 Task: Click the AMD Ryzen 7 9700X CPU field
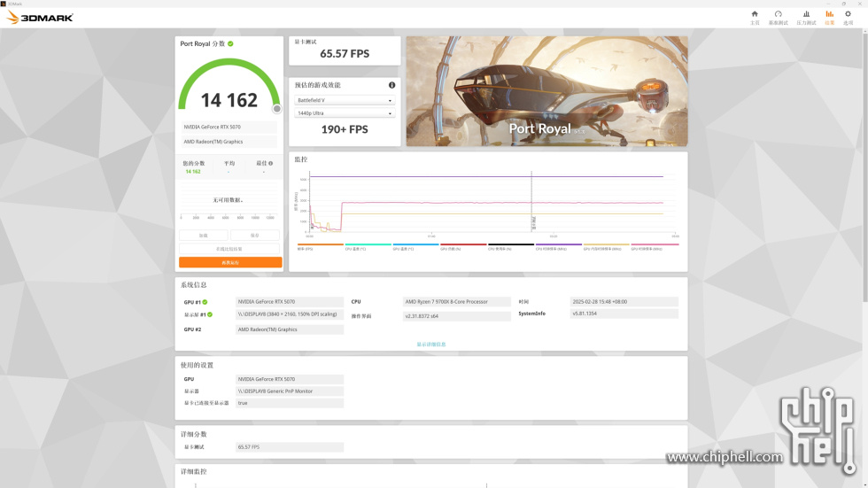[457, 301]
